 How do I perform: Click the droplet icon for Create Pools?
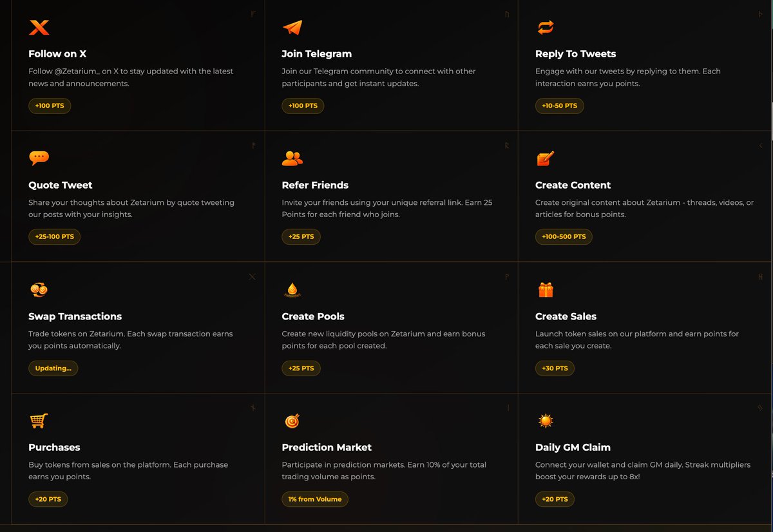point(292,290)
